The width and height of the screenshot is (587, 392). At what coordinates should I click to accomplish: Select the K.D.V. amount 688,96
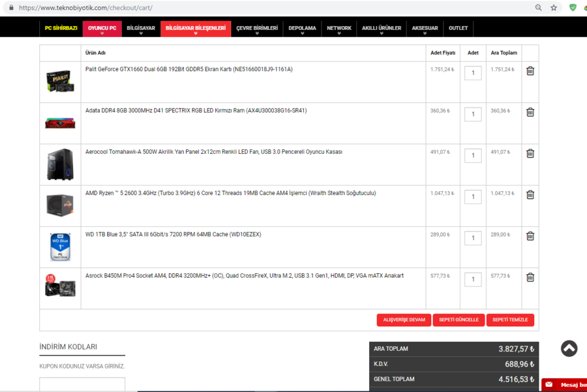point(520,364)
